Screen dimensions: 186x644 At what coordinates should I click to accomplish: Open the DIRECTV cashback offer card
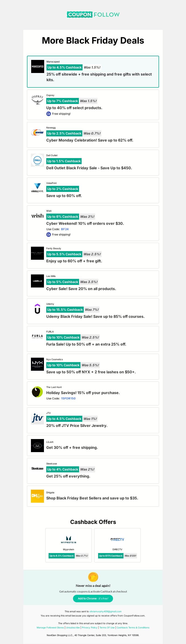tap(117, 545)
